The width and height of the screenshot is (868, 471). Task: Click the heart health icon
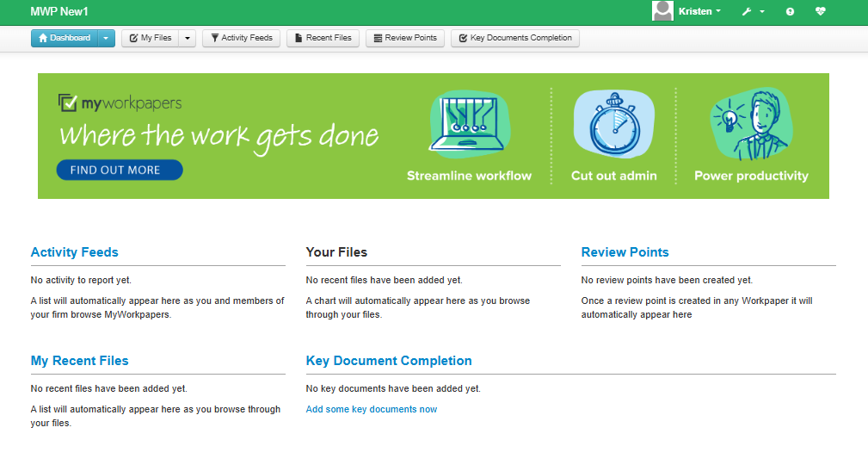821,11
